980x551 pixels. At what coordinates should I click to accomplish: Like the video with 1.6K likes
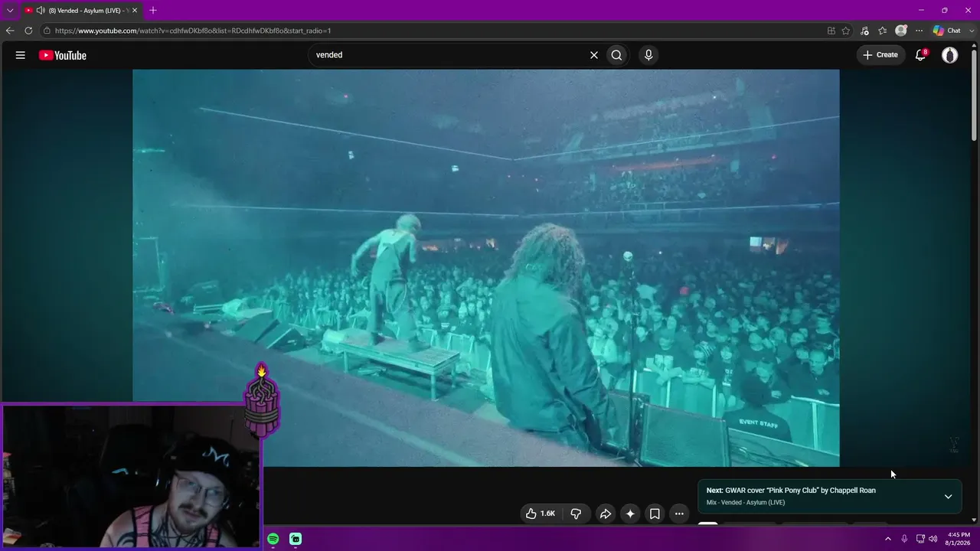pyautogui.click(x=540, y=514)
